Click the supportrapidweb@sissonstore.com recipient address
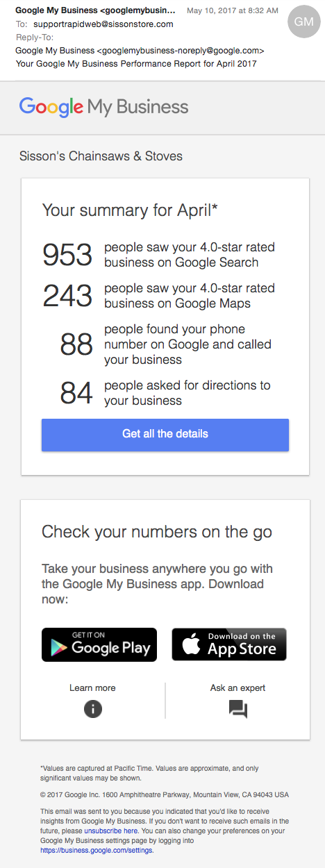This screenshot has width=325, height=868. 103,24
